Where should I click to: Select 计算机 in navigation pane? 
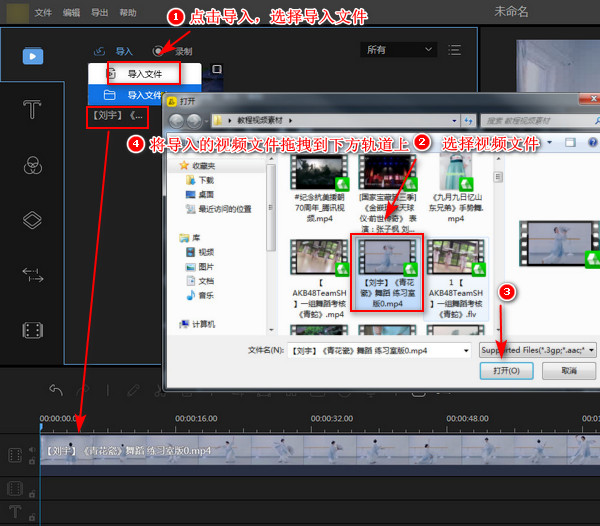tap(197, 324)
